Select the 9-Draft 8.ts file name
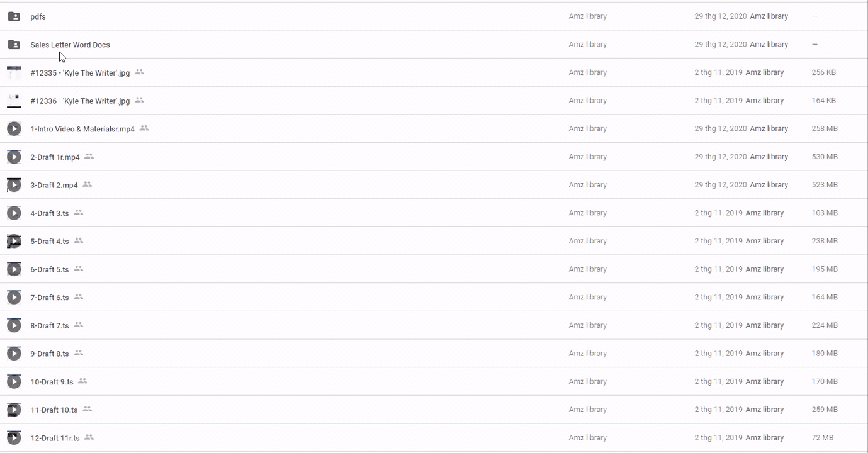This screenshot has width=868, height=453. click(x=50, y=354)
